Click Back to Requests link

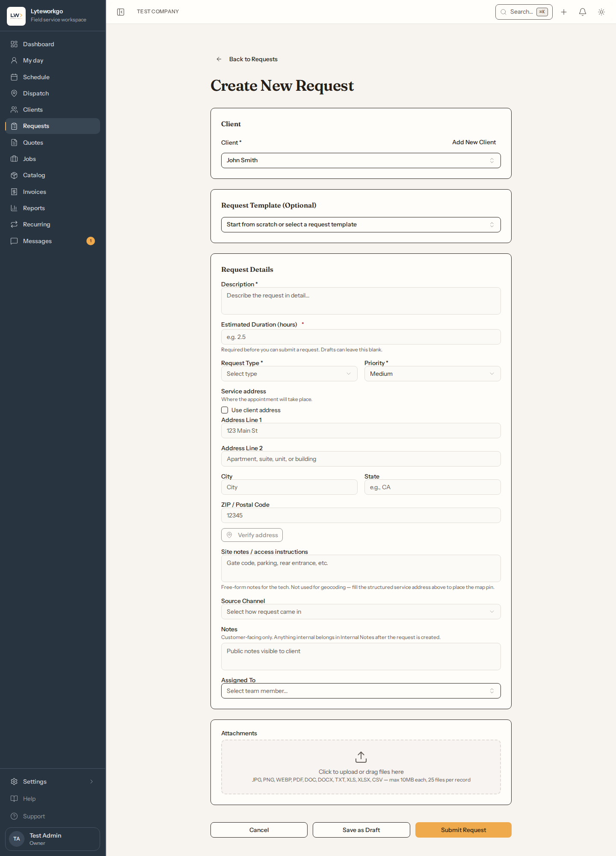click(253, 59)
